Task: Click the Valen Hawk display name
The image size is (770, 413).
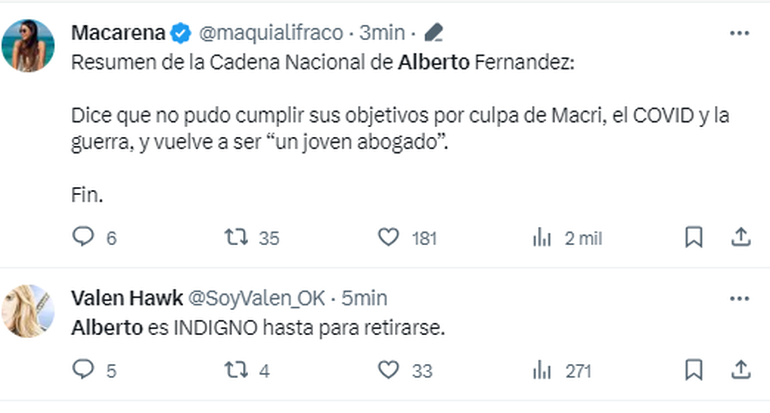Action: (x=124, y=298)
